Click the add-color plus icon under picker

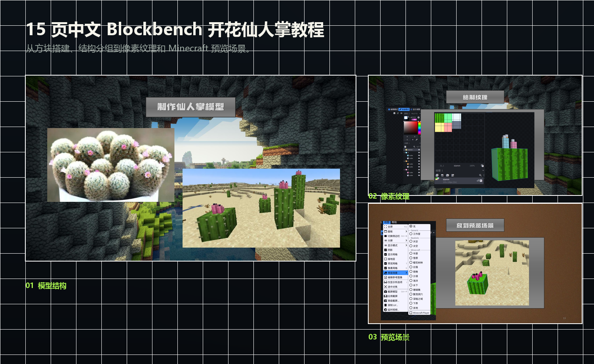(x=413, y=140)
